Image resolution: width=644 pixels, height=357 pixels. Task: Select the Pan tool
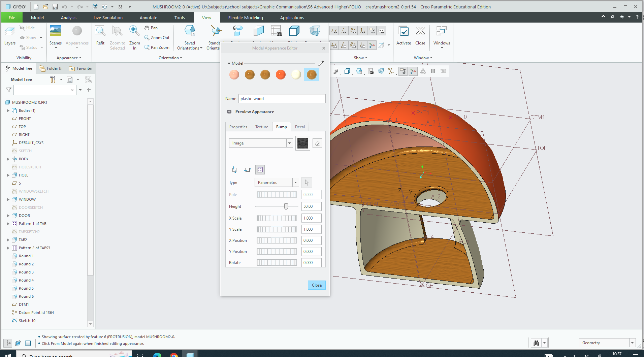[x=151, y=28]
